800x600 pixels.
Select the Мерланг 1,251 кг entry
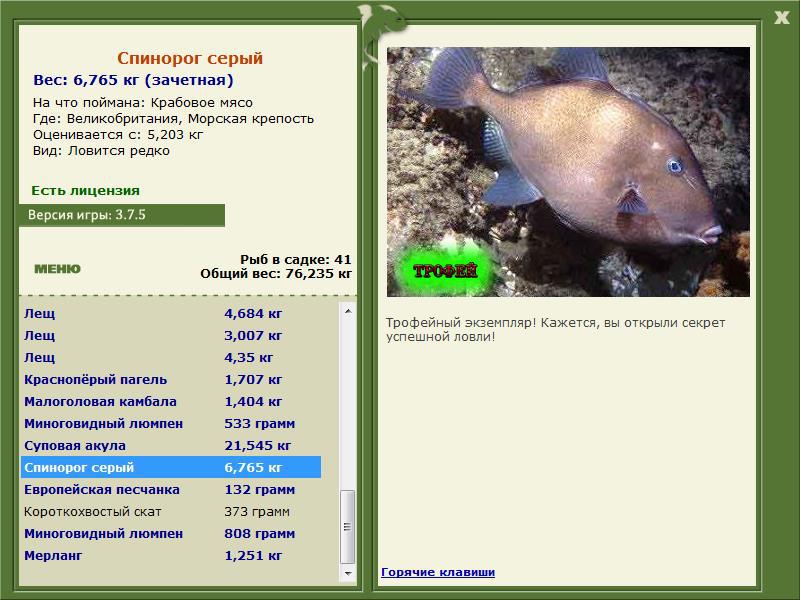tap(171, 555)
